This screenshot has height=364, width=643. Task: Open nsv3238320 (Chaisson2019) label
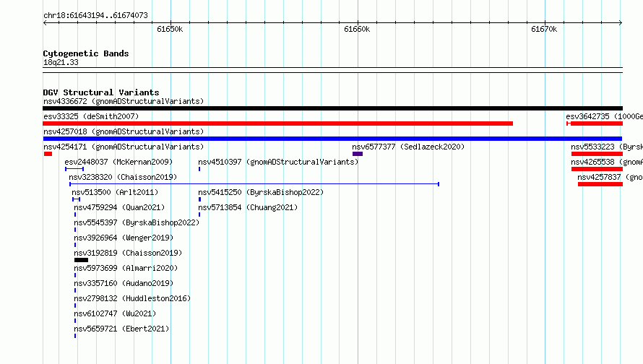[123, 177]
